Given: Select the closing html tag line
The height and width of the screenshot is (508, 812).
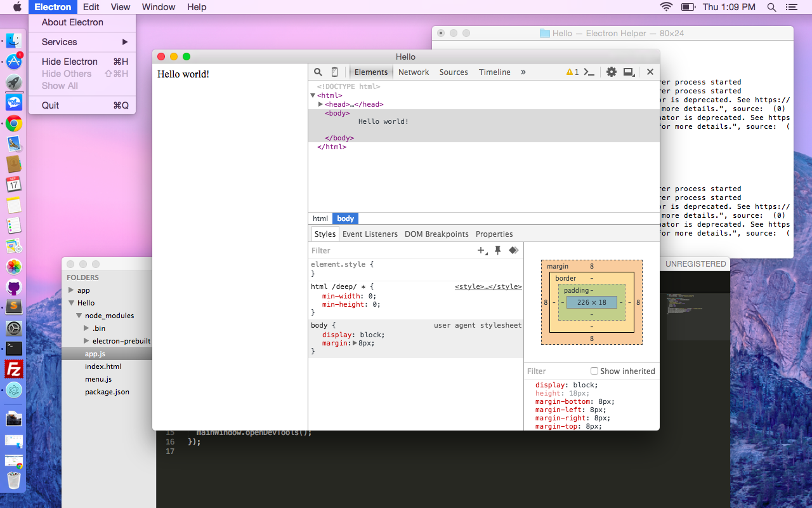Looking at the screenshot, I should [x=332, y=147].
